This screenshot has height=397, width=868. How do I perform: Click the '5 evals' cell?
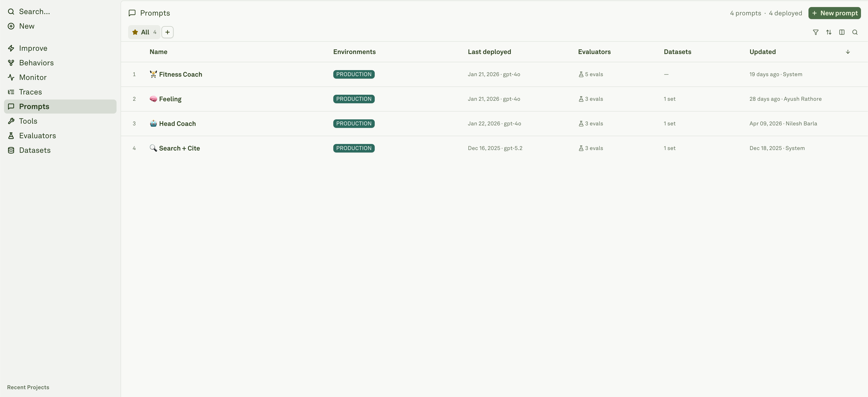point(591,74)
